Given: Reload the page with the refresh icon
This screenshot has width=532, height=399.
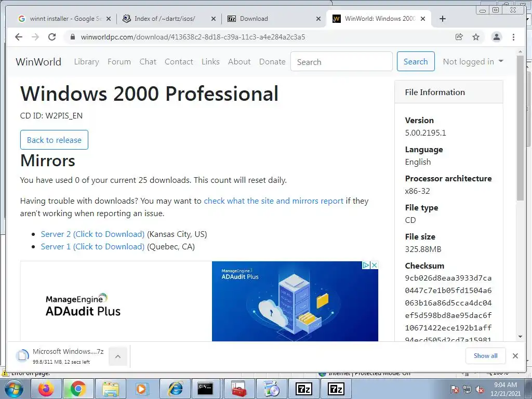Looking at the screenshot, I should pos(52,37).
